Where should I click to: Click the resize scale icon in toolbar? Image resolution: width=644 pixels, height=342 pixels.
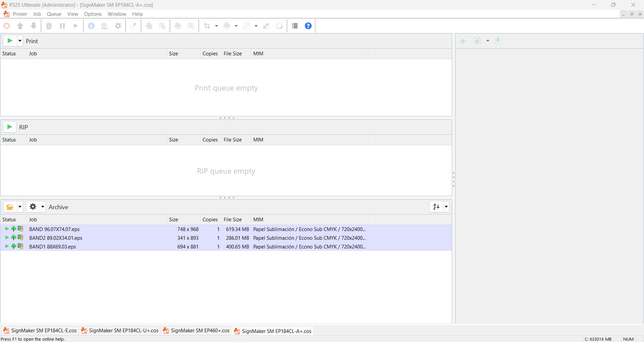(x=266, y=26)
